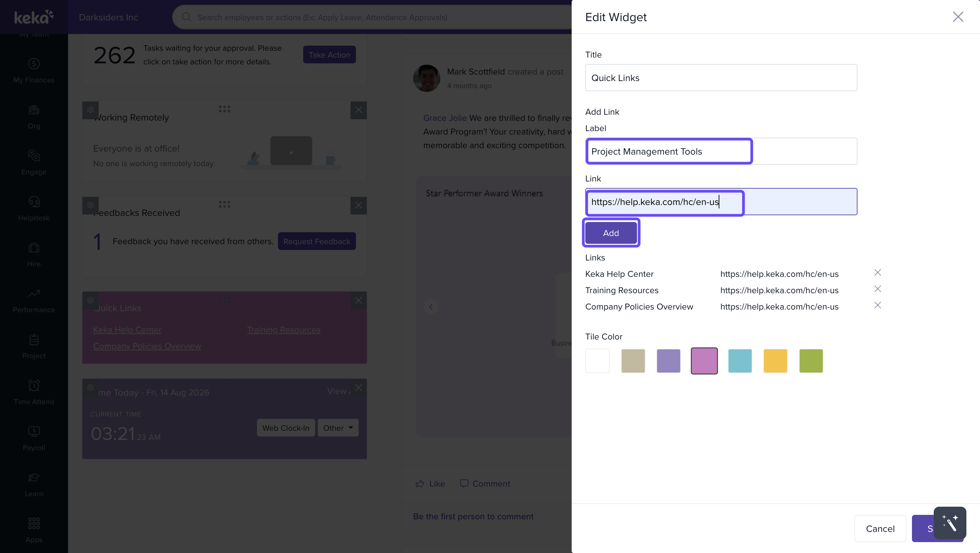Click Cancel in Edit Widget

coord(880,528)
